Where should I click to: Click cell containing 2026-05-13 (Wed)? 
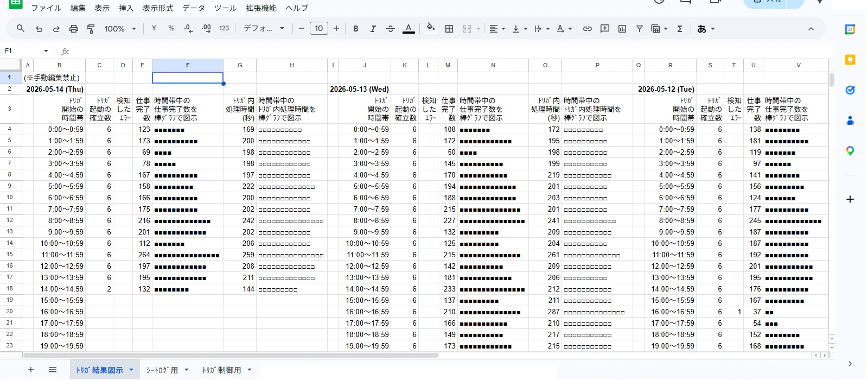[359, 89]
